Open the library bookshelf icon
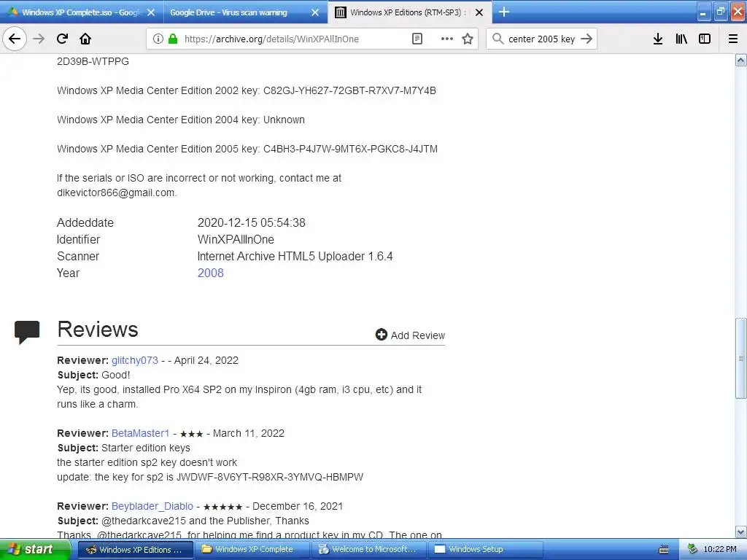747x560 pixels. click(x=681, y=39)
